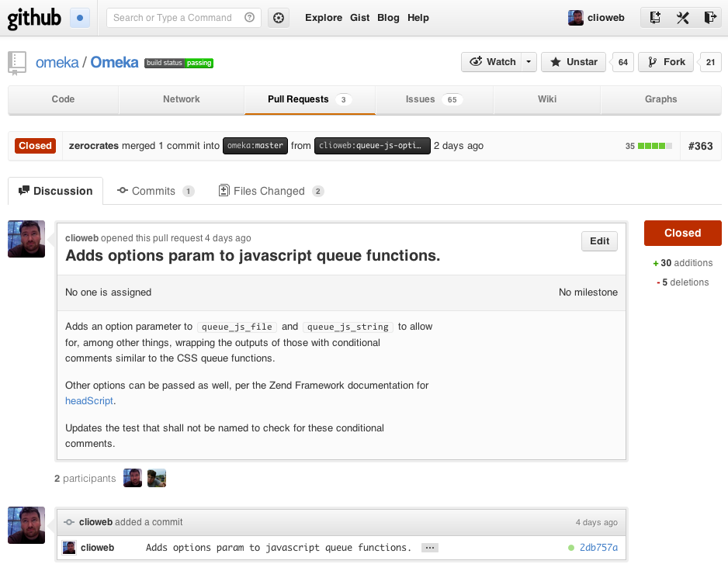Click the pull request title heading
This screenshot has height=571, width=728.
point(252,256)
